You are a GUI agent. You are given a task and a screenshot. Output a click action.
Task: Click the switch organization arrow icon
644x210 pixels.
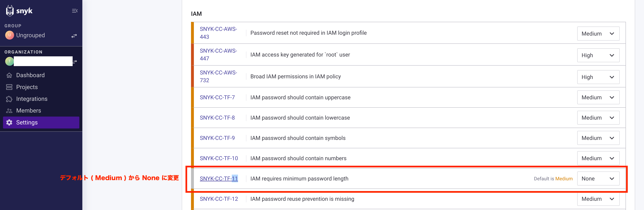[x=75, y=61]
